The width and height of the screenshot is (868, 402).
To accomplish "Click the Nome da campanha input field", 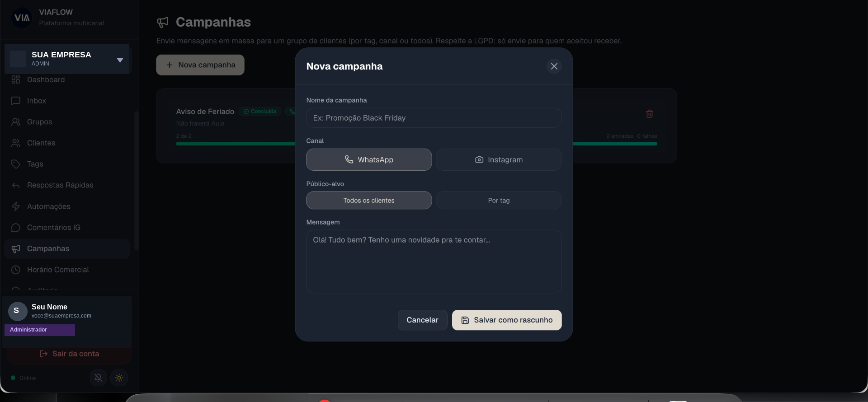I will (x=434, y=118).
